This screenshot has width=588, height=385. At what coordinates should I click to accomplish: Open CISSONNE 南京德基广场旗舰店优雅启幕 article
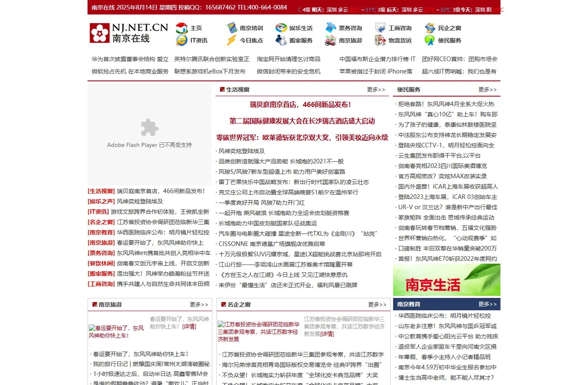(272, 244)
